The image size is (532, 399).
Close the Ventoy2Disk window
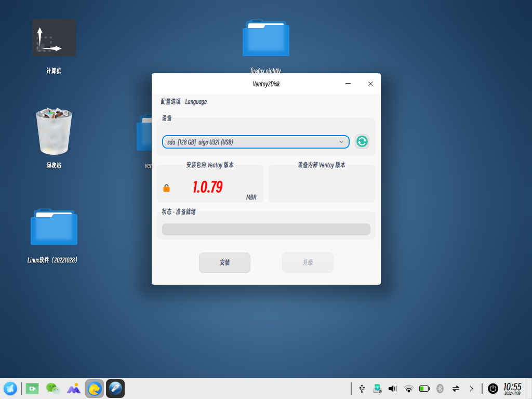pyautogui.click(x=370, y=84)
